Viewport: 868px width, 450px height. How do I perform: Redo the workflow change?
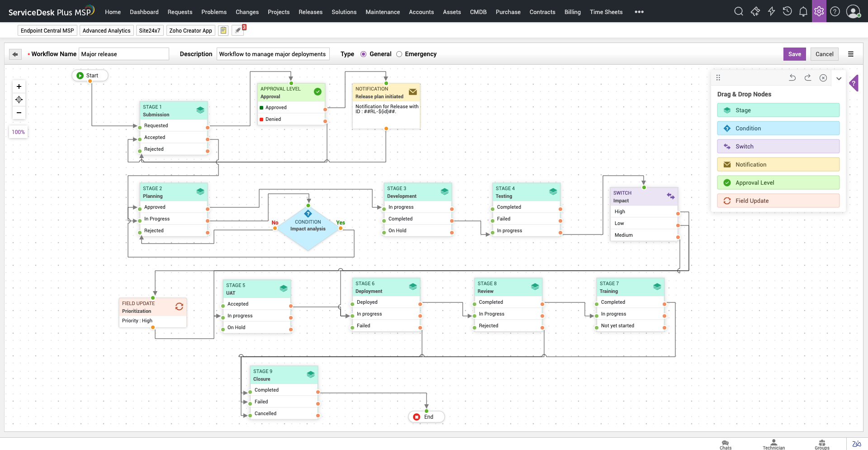tap(808, 78)
